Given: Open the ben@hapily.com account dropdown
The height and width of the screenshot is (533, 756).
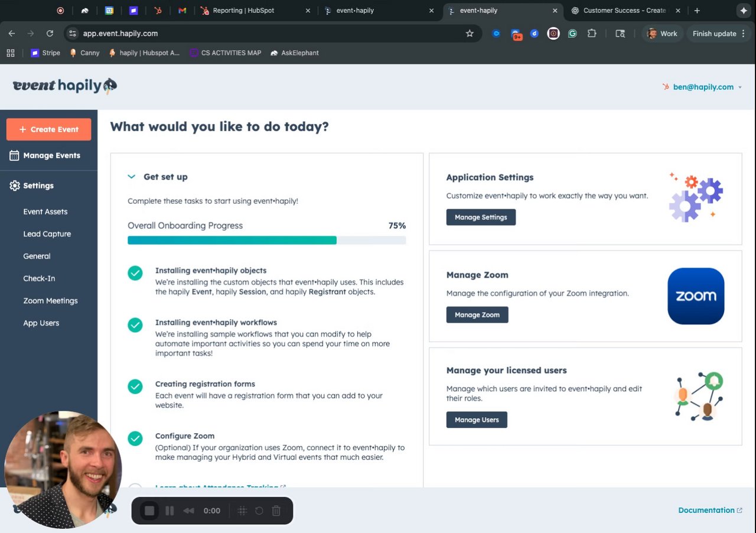Looking at the screenshot, I should [x=703, y=87].
